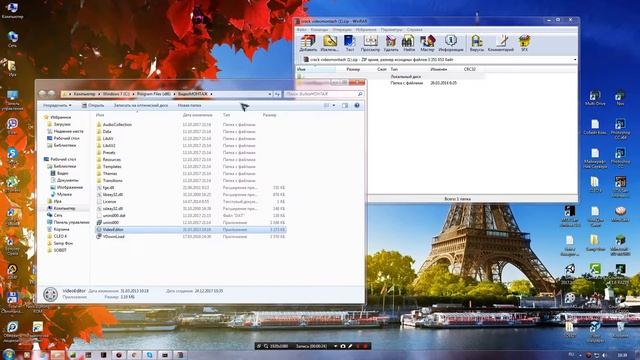Select Изображения library in sidebar
Viewport: 640px width, 360px height.
(69, 187)
